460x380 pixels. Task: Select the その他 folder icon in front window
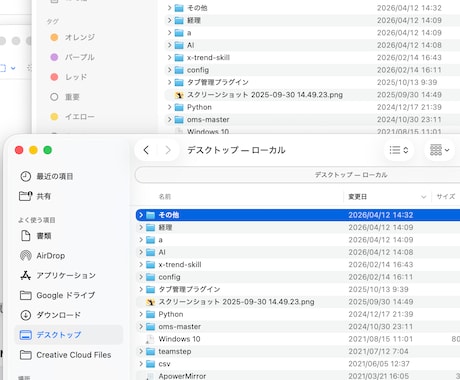click(151, 215)
